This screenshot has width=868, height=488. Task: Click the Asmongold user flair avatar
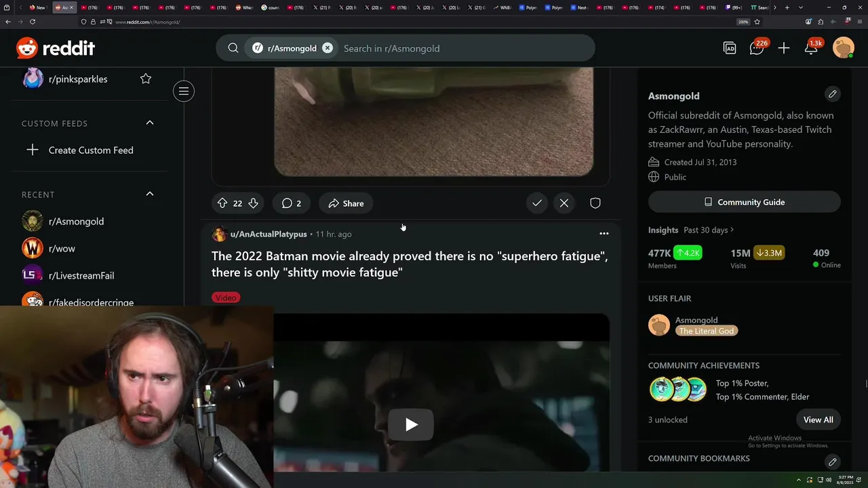coord(659,325)
